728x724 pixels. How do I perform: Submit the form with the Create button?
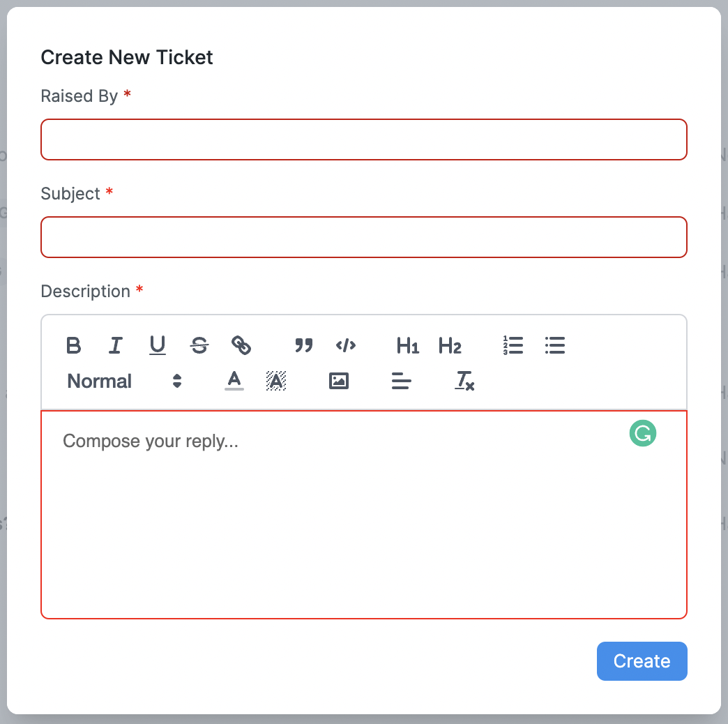[x=642, y=661]
